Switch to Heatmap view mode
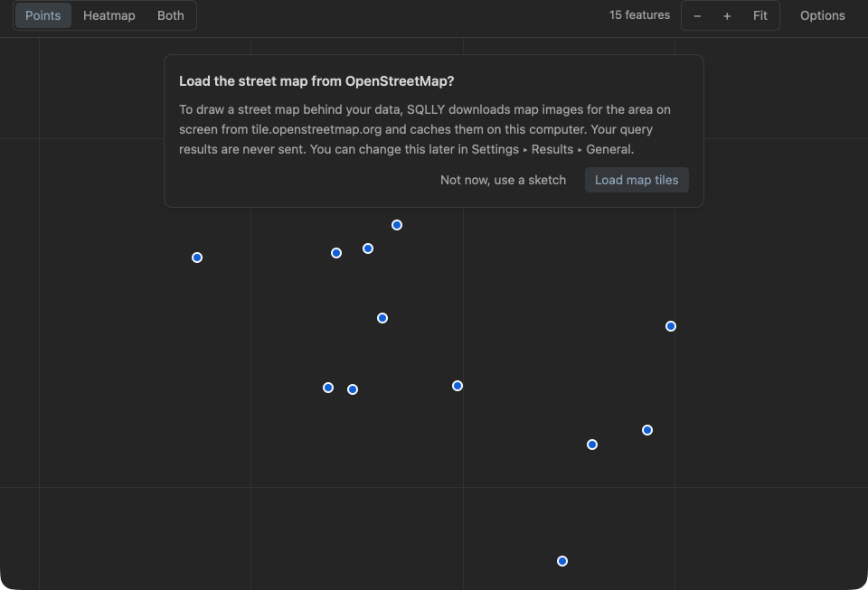Screen dimensions: 868x590 [109, 15]
